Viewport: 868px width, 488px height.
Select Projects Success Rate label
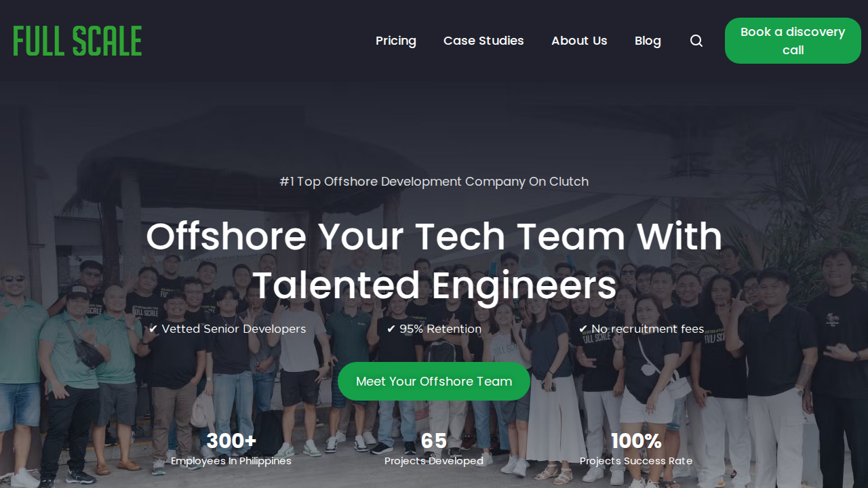click(x=636, y=461)
